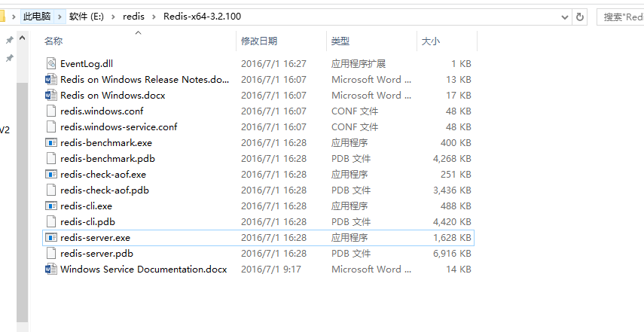The width and height of the screenshot is (644, 332).
Task: Click the search box in the Redis folder
Action: [x=620, y=17]
